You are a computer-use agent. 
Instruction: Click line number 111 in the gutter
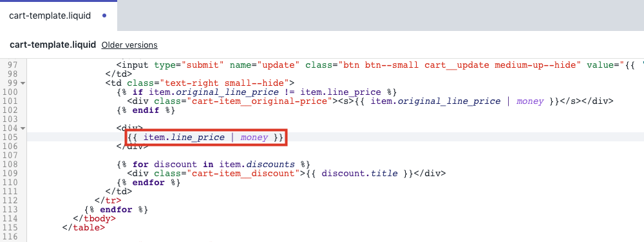[10, 192]
